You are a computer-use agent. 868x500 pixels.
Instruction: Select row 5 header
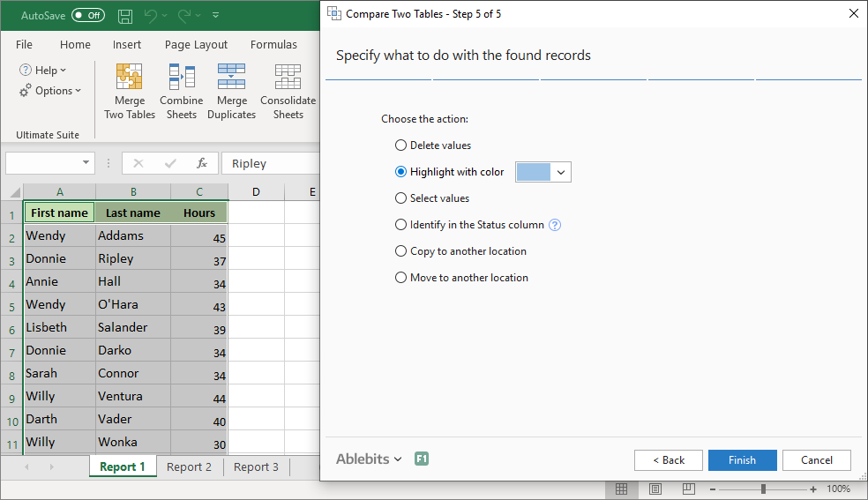coord(11,304)
